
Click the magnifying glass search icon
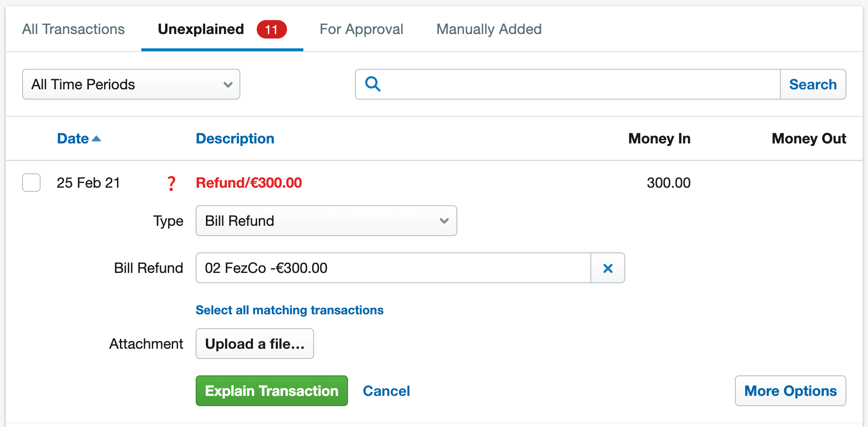tap(373, 84)
